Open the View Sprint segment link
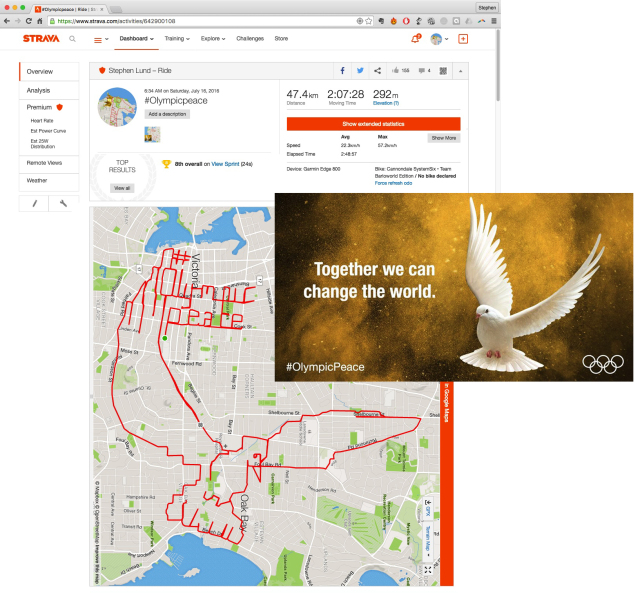This screenshot has height=593, width=640. pyautogui.click(x=225, y=164)
